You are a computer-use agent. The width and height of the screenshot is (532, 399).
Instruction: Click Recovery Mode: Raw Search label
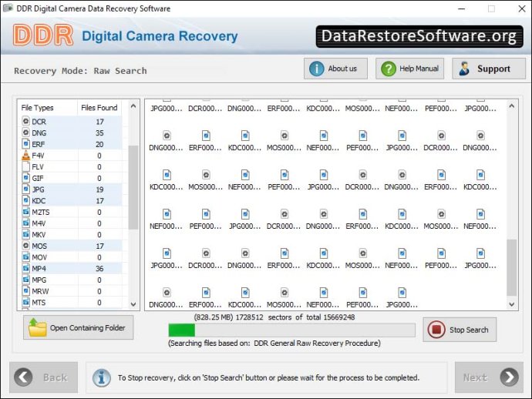(x=80, y=71)
